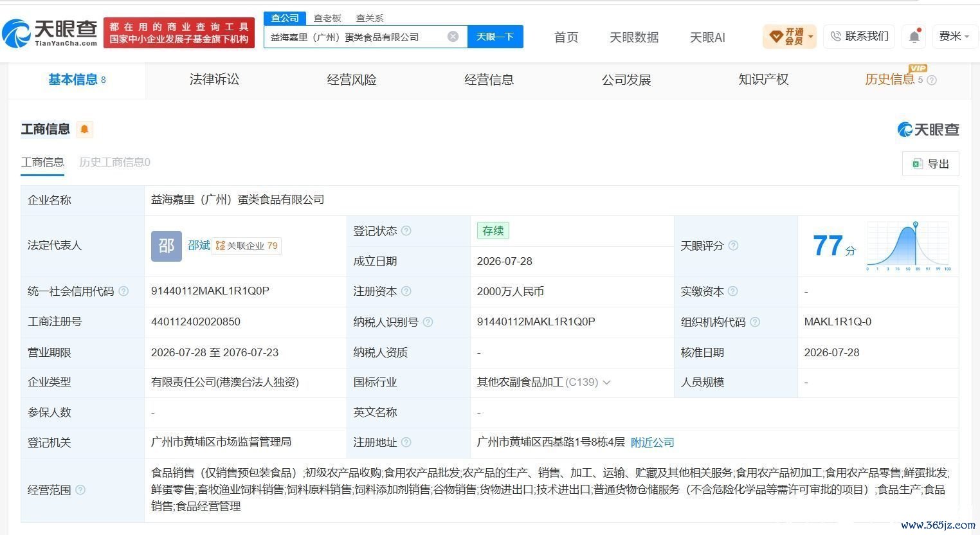Click the legal representative name 邵斌
Screen dimensions: 980x535
(x=199, y=246)
